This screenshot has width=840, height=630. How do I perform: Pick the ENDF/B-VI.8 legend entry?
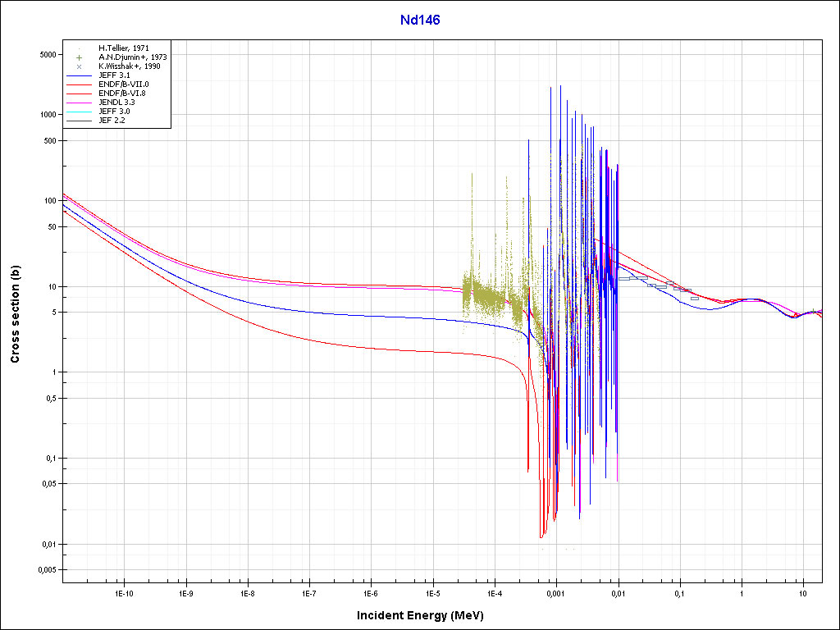(123, 94)
